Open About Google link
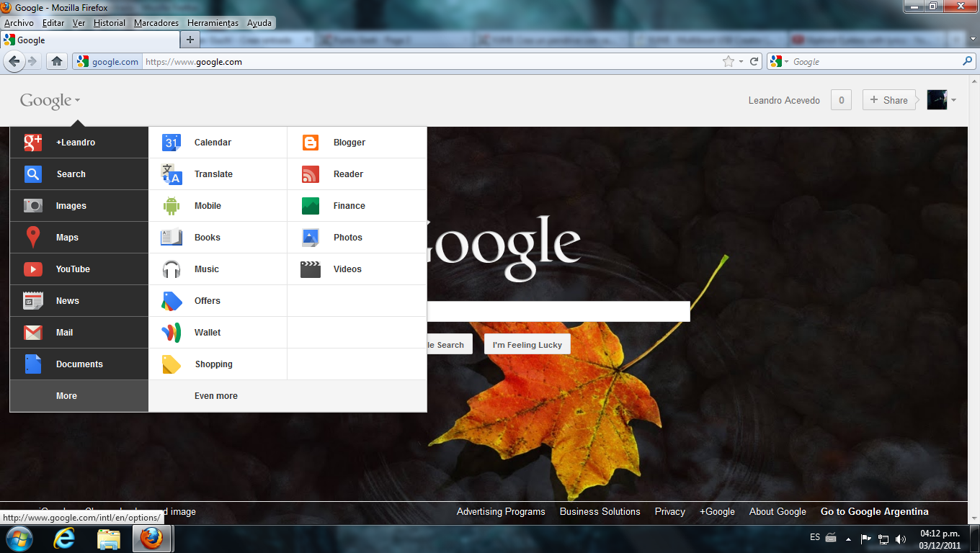 point(778,512)
